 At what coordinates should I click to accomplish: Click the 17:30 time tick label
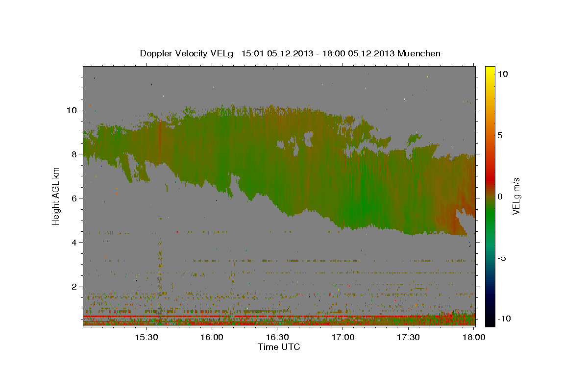408,337
